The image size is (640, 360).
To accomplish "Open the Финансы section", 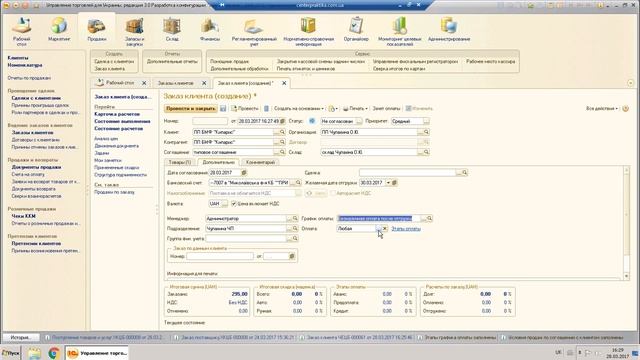I will pyautogui.click(x=210, y=29).
